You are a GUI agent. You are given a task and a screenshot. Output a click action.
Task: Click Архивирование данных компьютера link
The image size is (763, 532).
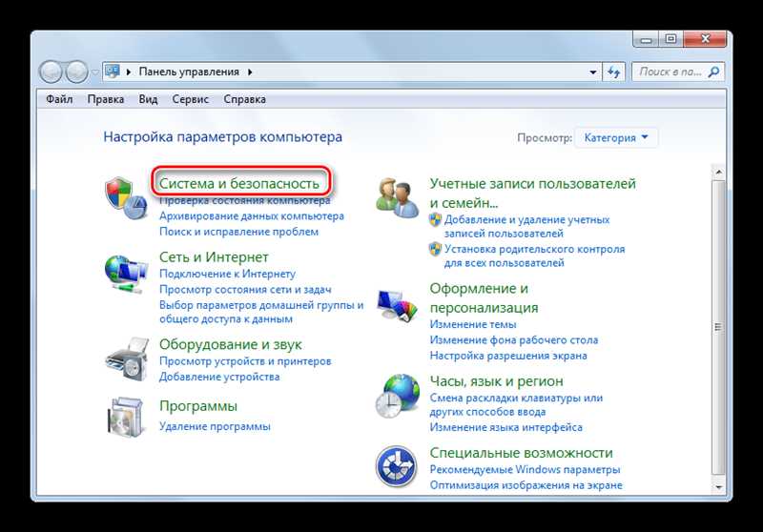(x=252, y=215)
